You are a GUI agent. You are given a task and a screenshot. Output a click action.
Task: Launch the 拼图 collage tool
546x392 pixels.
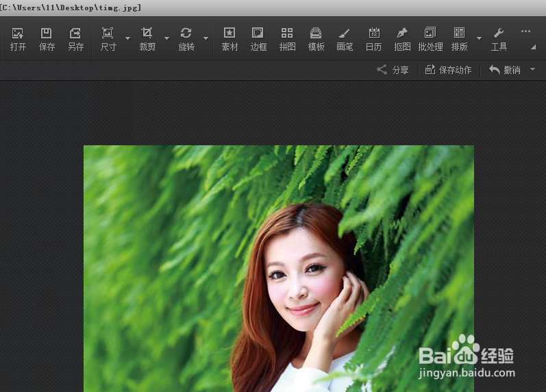pos(287,39)
